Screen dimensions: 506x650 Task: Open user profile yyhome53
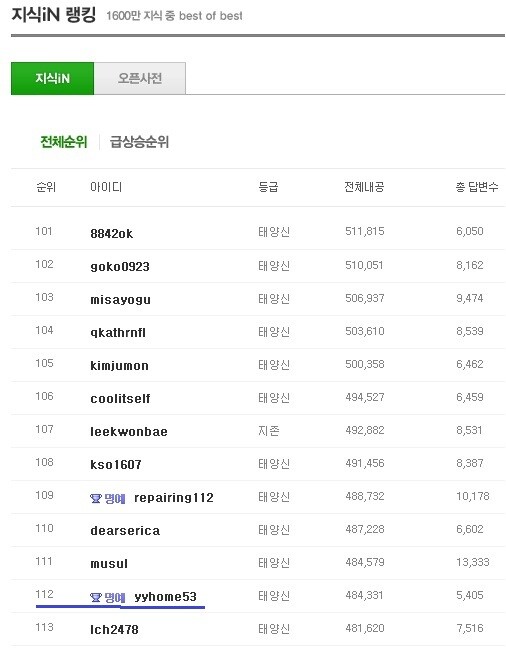pos(165,597)
